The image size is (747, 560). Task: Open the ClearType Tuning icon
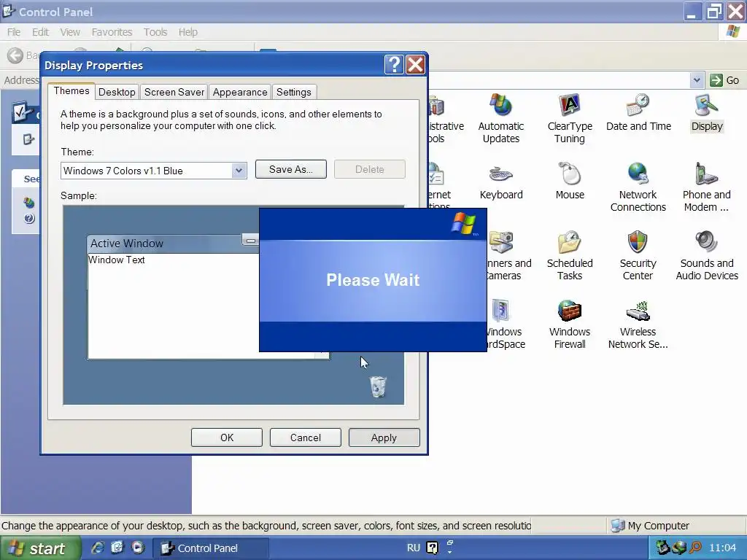(570, 118)
